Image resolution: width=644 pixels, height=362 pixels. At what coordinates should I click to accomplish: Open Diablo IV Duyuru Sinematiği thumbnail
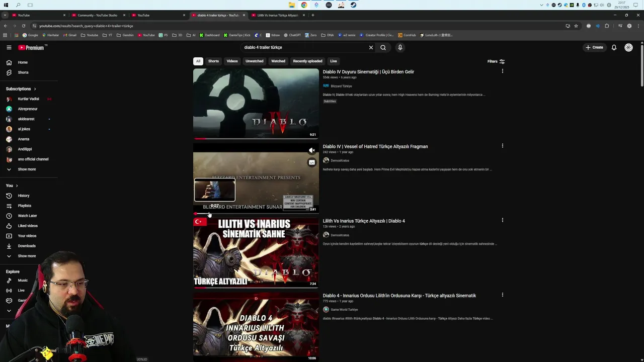(256, 104)
